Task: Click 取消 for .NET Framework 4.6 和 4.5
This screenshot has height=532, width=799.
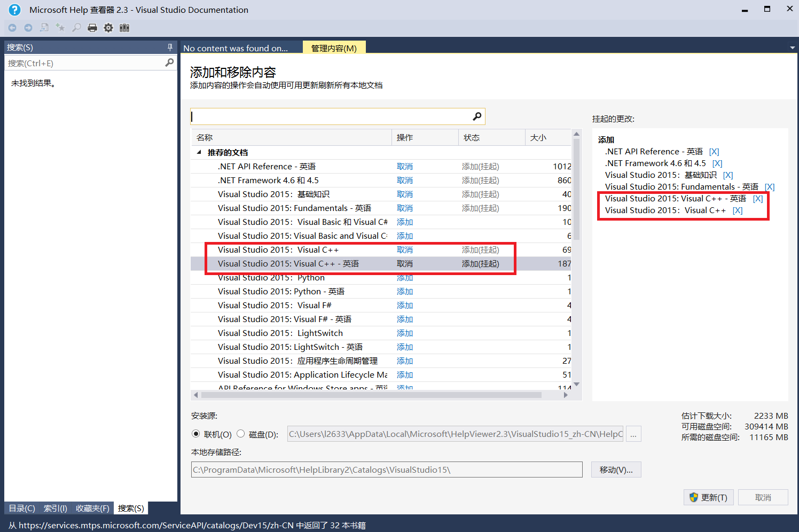Action: (405, 181)
